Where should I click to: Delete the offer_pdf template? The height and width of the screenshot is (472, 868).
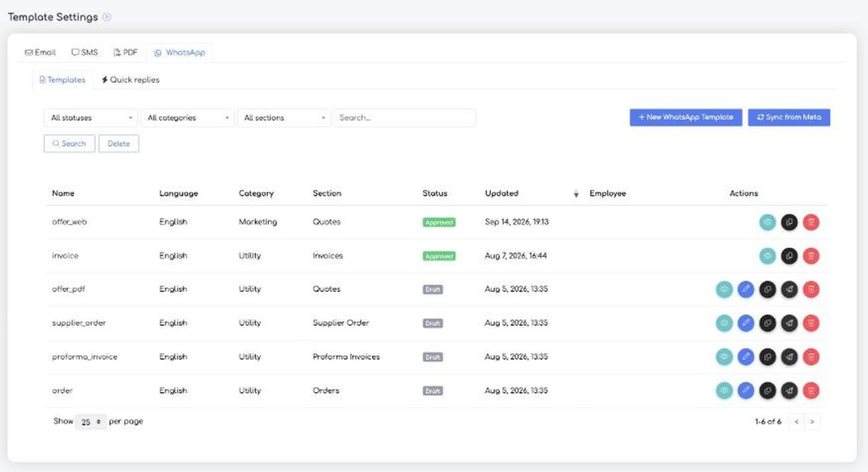(x=811, y=289)
